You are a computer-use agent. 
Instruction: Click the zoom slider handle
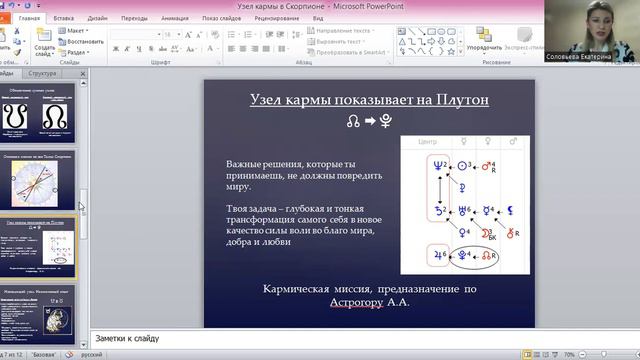(604, 354)
